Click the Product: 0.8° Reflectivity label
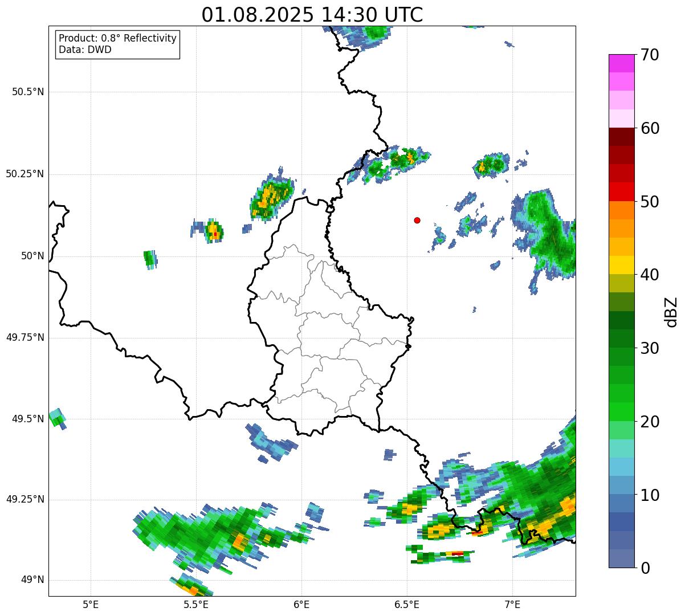Image resolution: width=685 pixels, height=616 pixels. (x=118, y=38)
